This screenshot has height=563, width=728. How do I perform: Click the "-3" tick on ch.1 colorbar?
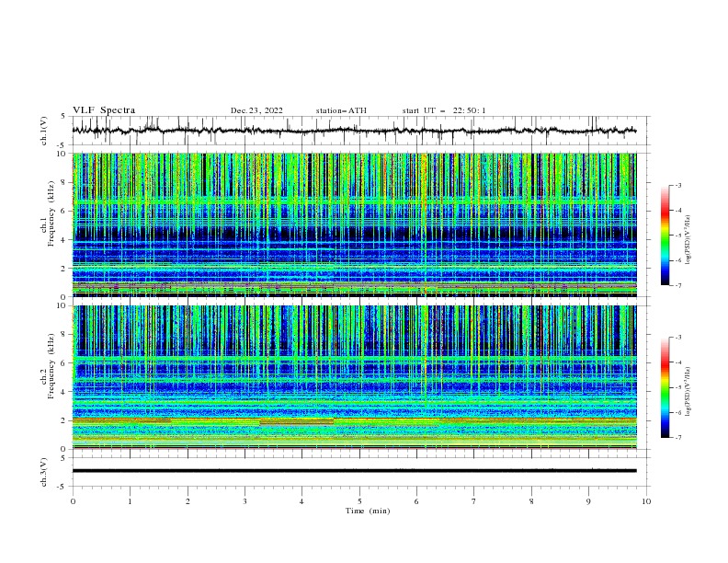click(677, 185)
